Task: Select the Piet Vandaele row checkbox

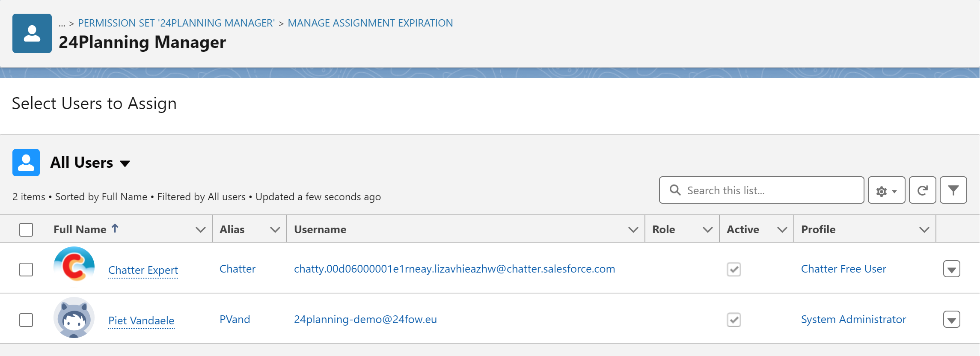Action: click(26, 320)
